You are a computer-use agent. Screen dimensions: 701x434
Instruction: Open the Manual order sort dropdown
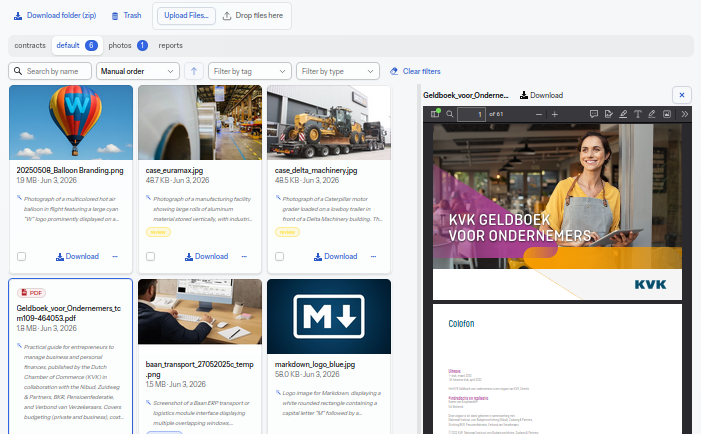[x=138, y=71]
